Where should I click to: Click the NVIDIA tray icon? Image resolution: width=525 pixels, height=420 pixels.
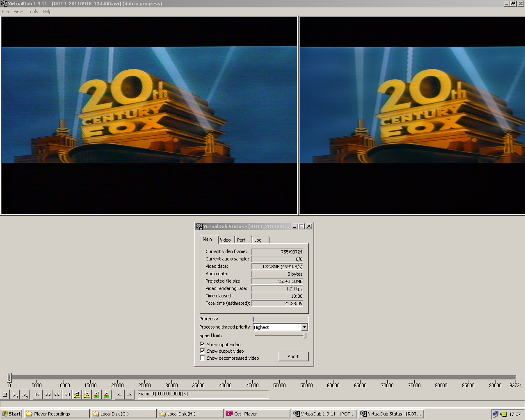[x=503, y=414]
